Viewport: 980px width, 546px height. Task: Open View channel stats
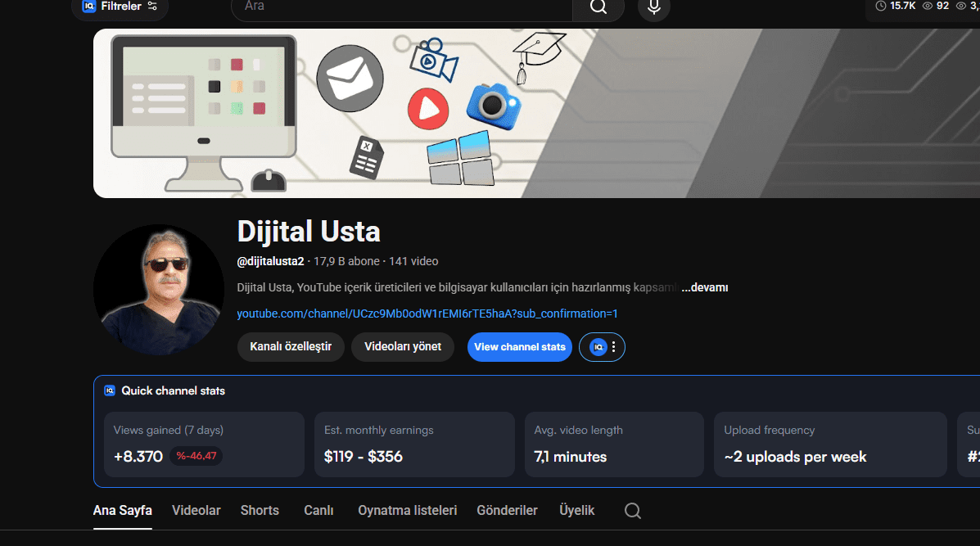[x=519, y=347]
